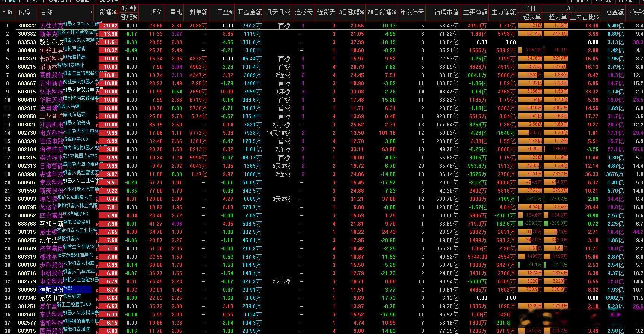Select the 长缆科技 row name
Image resolution: width=644 pixels, height=334 pixels.
pyautogui.click(x=51, y=59)
